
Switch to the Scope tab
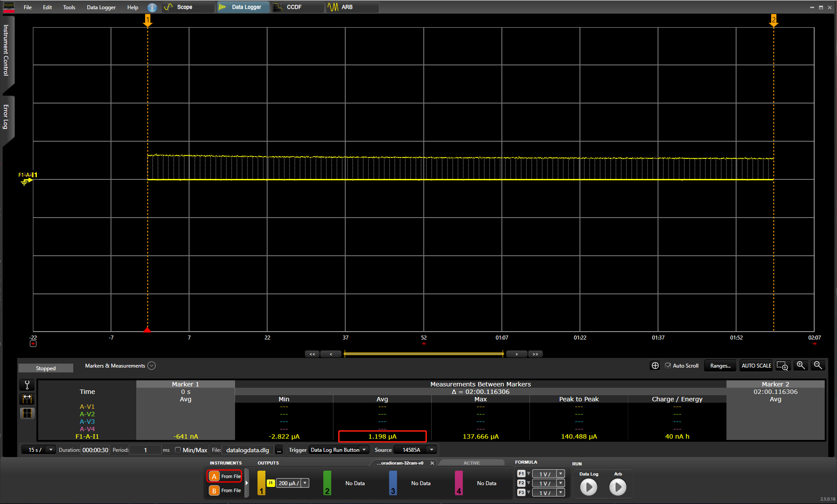[x=188, y=7]
